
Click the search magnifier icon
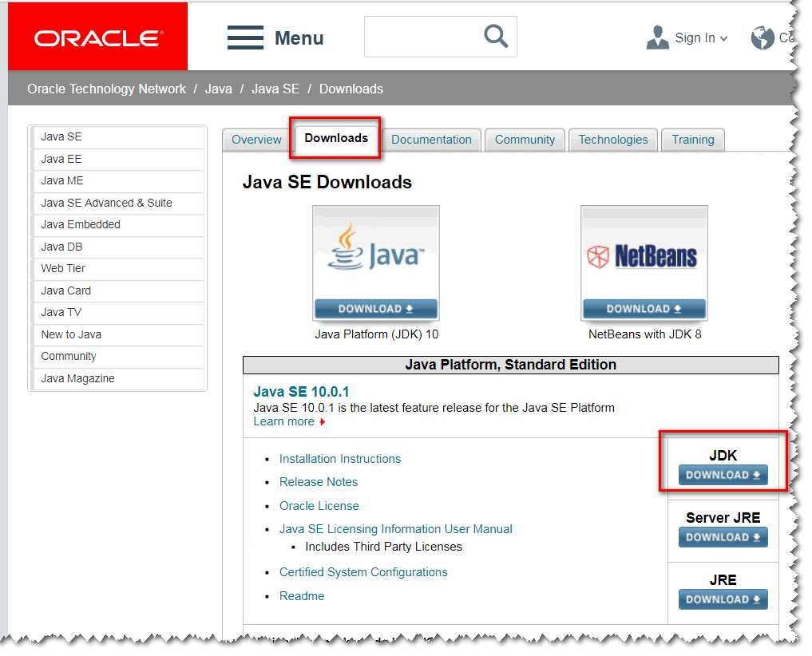pos(496,36)
